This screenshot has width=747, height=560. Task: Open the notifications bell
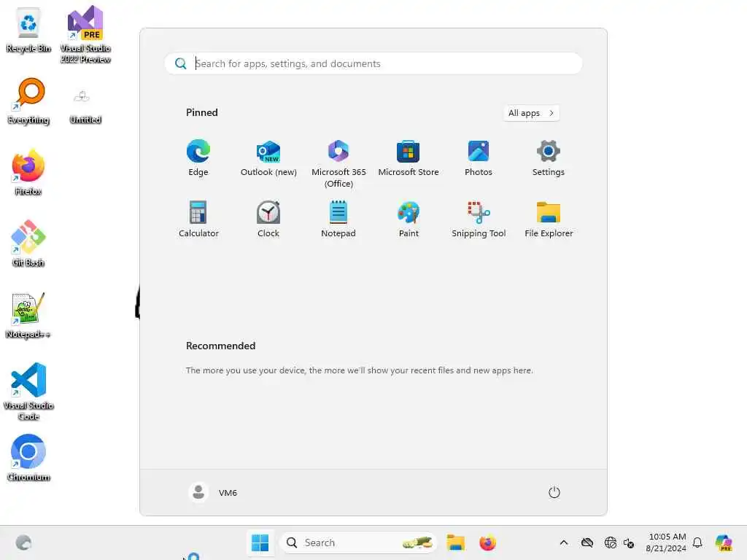(697, 542)
